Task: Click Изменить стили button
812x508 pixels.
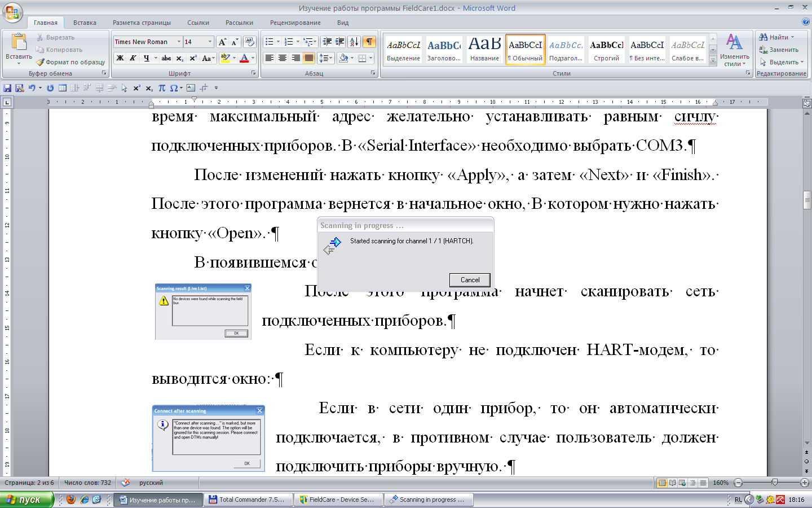Action: [x=734, y=50]
